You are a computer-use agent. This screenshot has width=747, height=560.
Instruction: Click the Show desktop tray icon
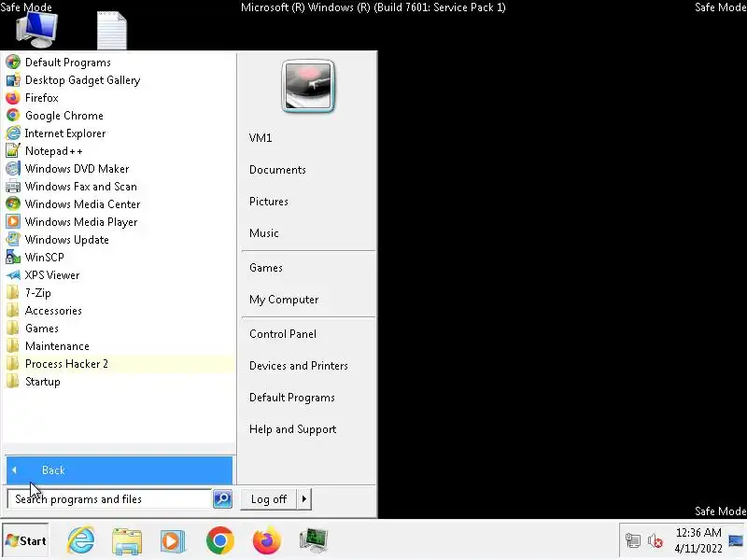(x=736, y=540)
